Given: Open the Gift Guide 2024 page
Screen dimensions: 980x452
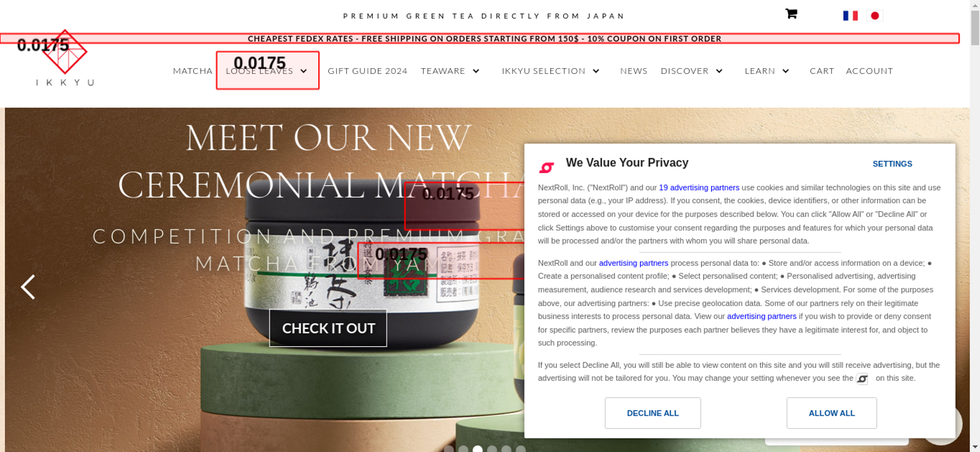Looking at the screenshot, I should pyautogui.click(x=367, y=71).
